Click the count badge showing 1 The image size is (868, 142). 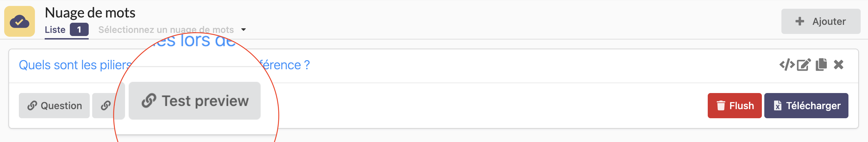pyautogui.click(x=79, y=30)
